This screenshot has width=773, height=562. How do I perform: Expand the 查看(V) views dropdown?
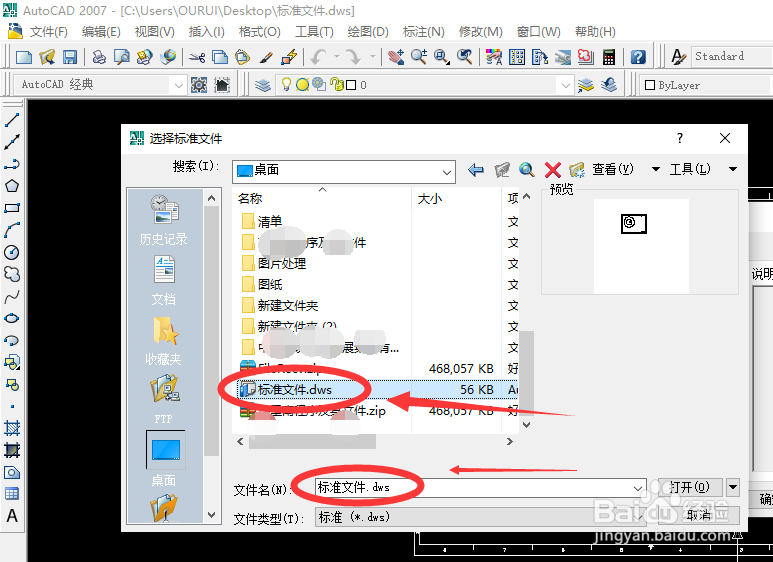(655, 169)
